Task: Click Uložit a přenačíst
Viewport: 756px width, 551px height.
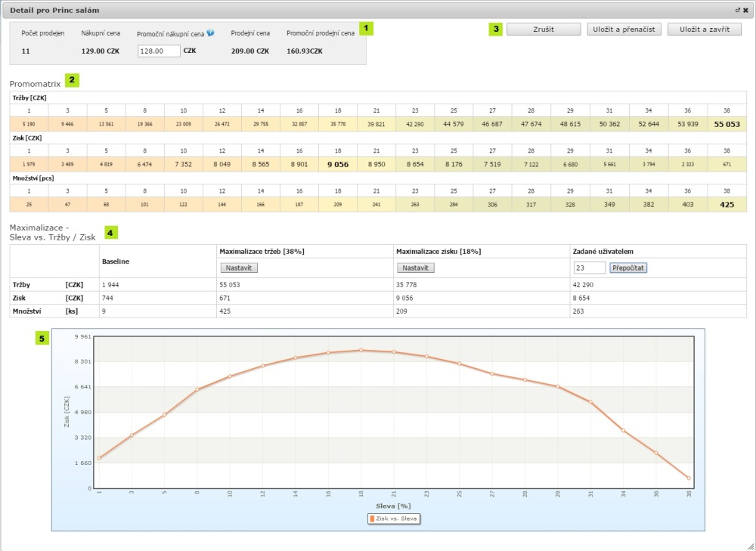Action: click(x=624, y=29)
